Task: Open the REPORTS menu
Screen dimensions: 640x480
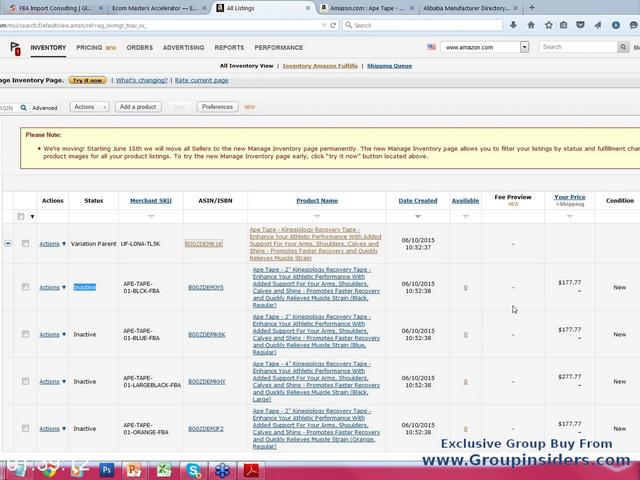Action: pyautogui.click(x=229, y=48)
